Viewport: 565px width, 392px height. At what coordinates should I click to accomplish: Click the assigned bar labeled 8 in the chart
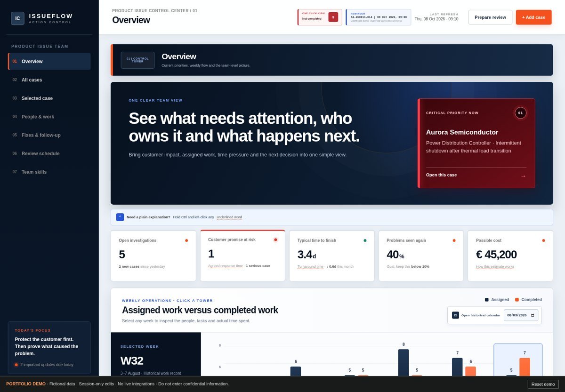click(x=404, y=362)
